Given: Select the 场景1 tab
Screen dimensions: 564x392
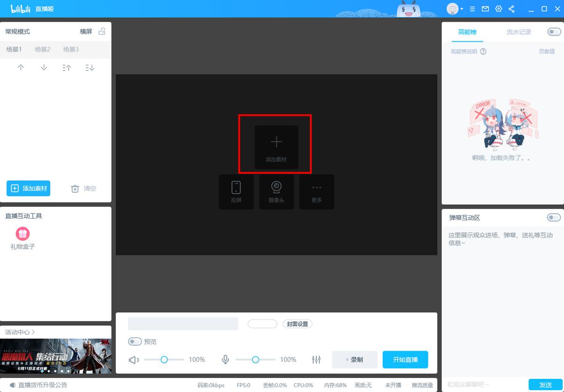Looking at the screenshot, I should 14,49.
